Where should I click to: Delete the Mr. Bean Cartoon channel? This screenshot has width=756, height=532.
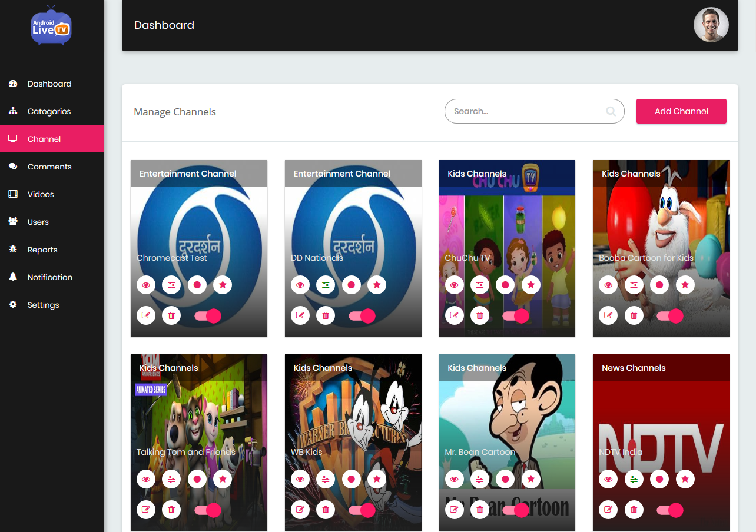480,510
